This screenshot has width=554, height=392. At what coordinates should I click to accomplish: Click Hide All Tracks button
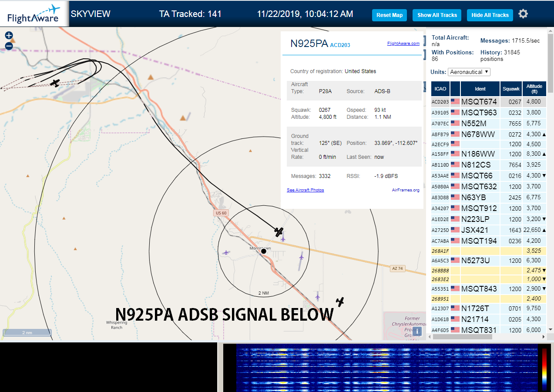tap(490, 15)
